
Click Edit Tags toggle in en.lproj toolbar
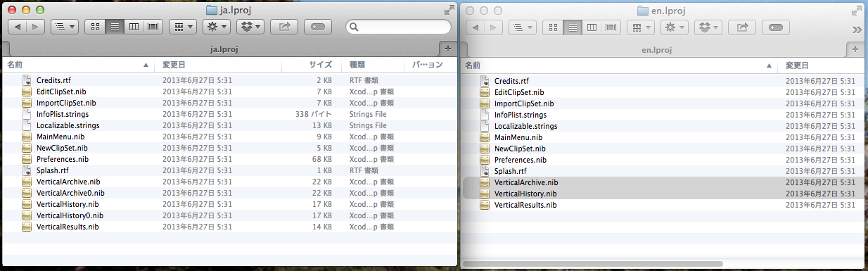point(776,27)
